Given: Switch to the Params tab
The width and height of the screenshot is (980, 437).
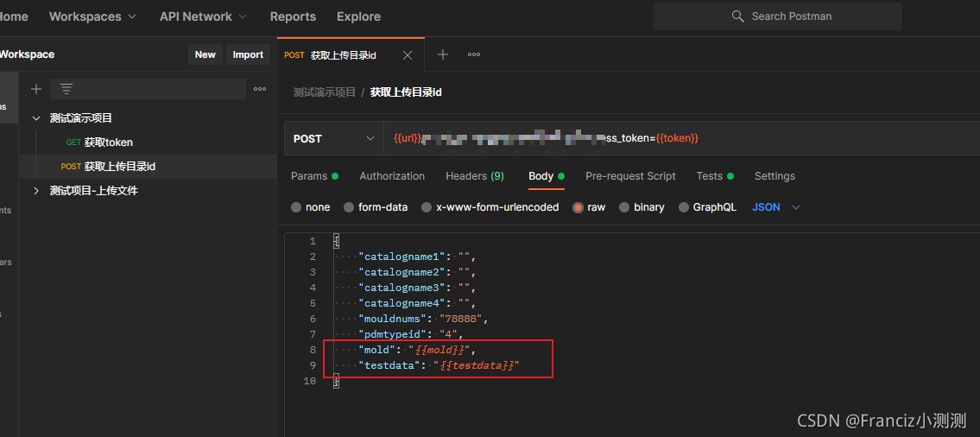Looking at the screenshot, I should (314, 176).
